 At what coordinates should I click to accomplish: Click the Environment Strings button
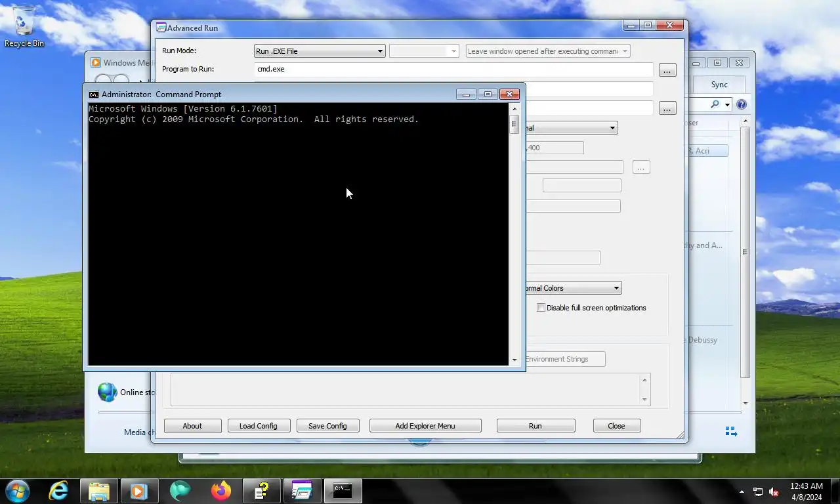tap(564, 359)
